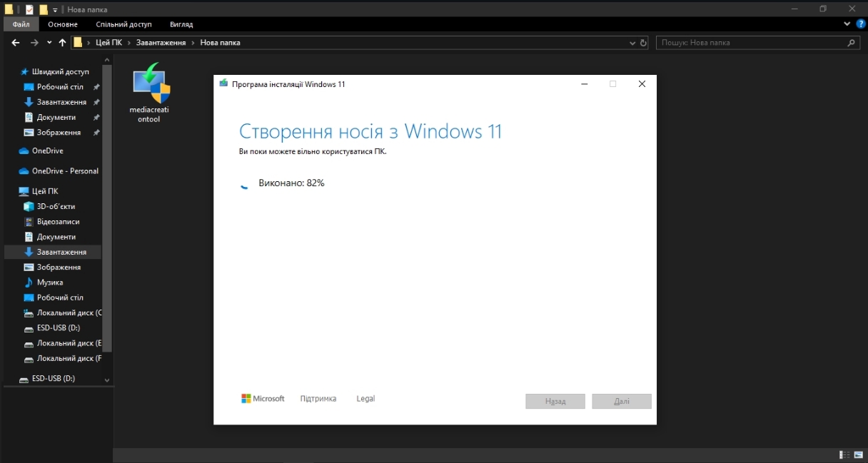The image size is (868, 463).
Task: Open Музика folder in sidebar
Action: pos(49,283)
